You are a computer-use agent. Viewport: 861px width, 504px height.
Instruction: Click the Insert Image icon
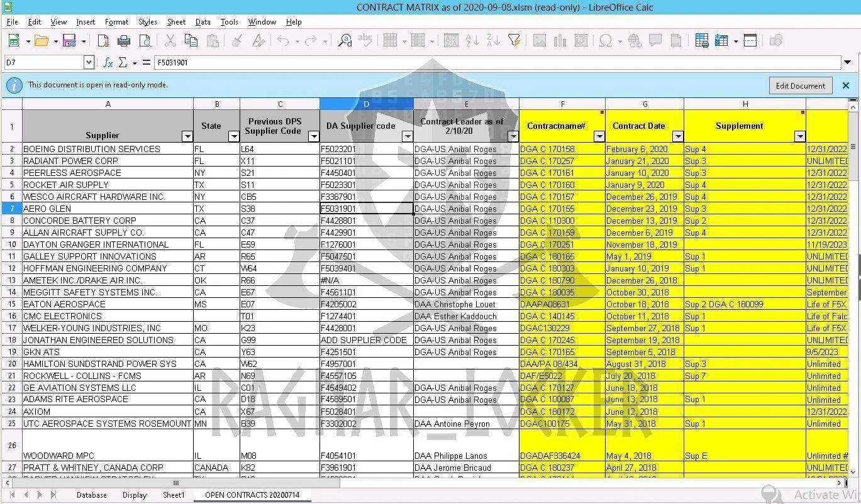coord(539,41)
